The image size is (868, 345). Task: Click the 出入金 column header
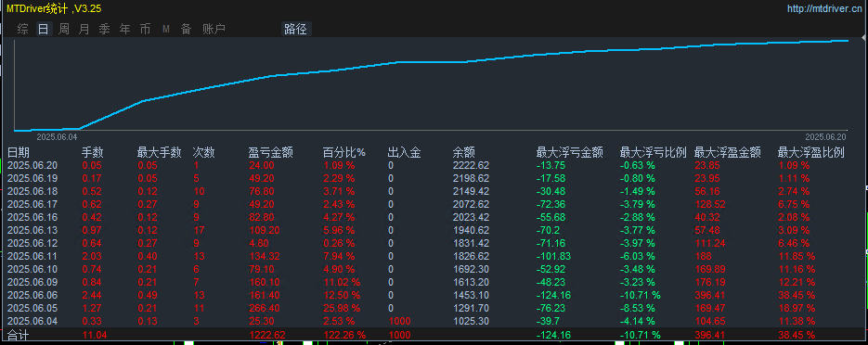[x=404, y=153]
